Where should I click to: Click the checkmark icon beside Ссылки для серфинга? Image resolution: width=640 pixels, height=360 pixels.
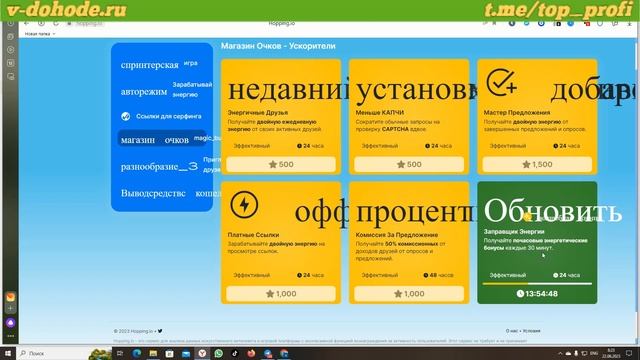[126, 116]
